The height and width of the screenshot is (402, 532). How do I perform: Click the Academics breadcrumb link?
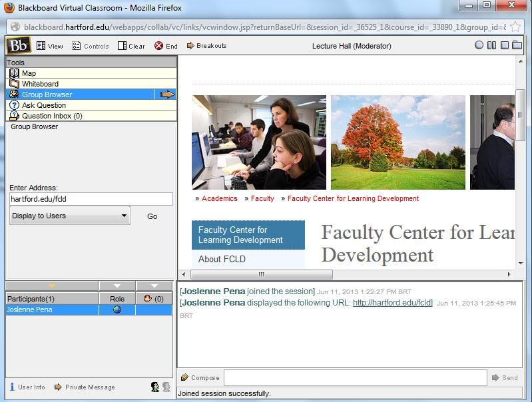pyautogui.click(x=220, y=198)
